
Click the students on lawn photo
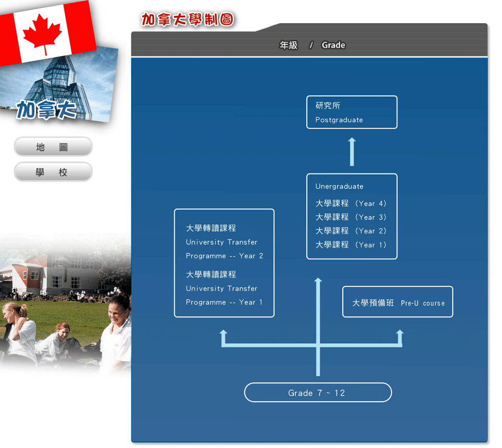(65, 304)
